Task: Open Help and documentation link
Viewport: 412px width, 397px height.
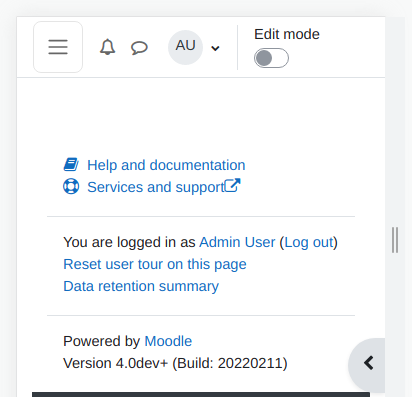Action: click(166, 165)
